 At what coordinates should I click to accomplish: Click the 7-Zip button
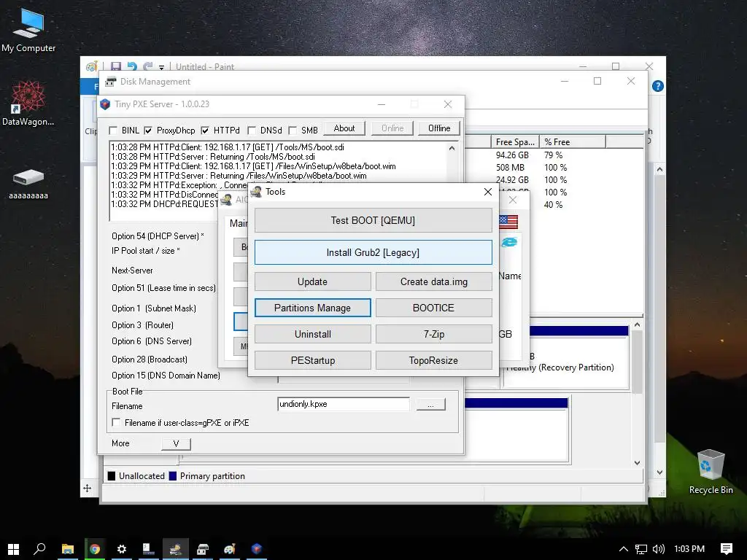(434, 334)
